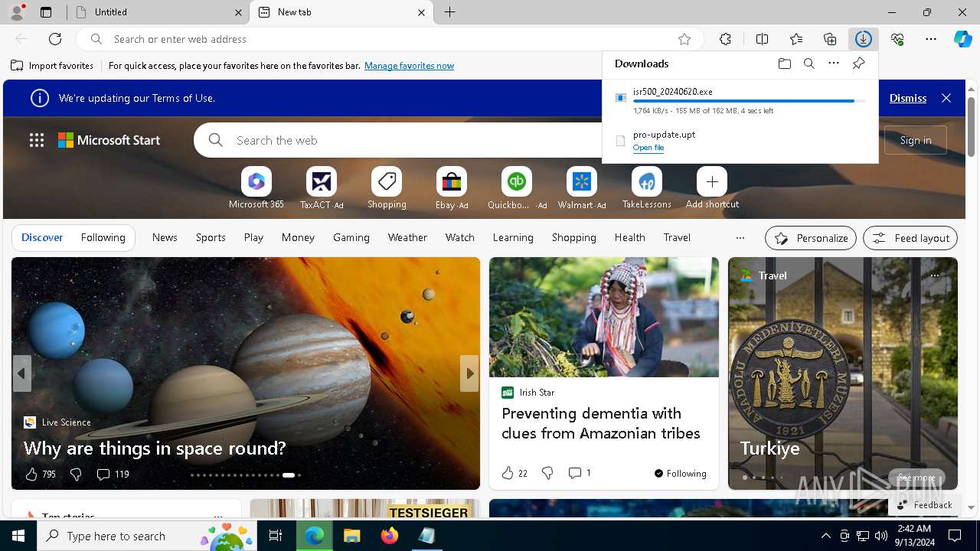Image resolution: width=980 pixels, height=551 pixels.
Task: Open the Microsoft Start app launcher grid
Action: [x=37, y=140]
